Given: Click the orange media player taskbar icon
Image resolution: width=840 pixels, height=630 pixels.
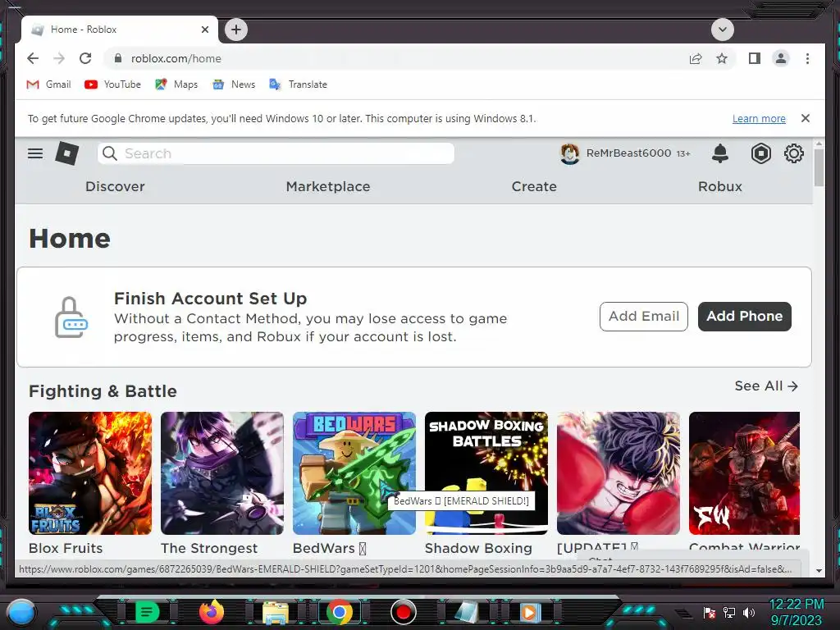Looking at the screenshot, I should tap(529, 612).
